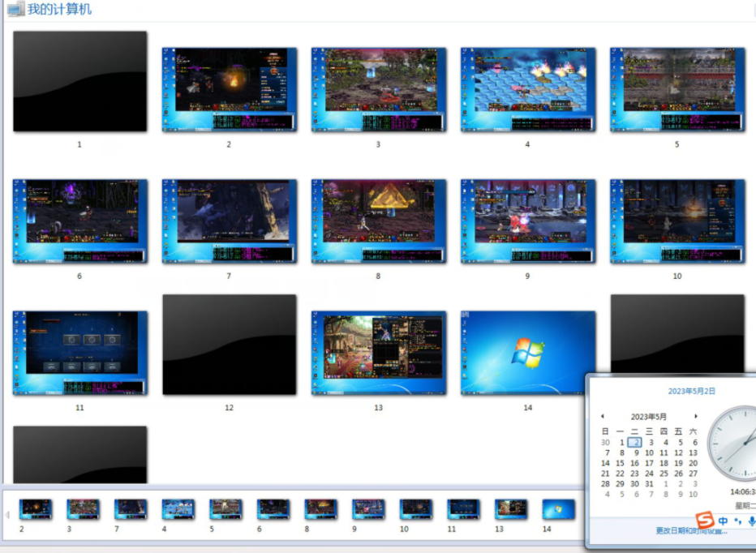Go to the next month in the calendar
756x553 pixels.
696,416
